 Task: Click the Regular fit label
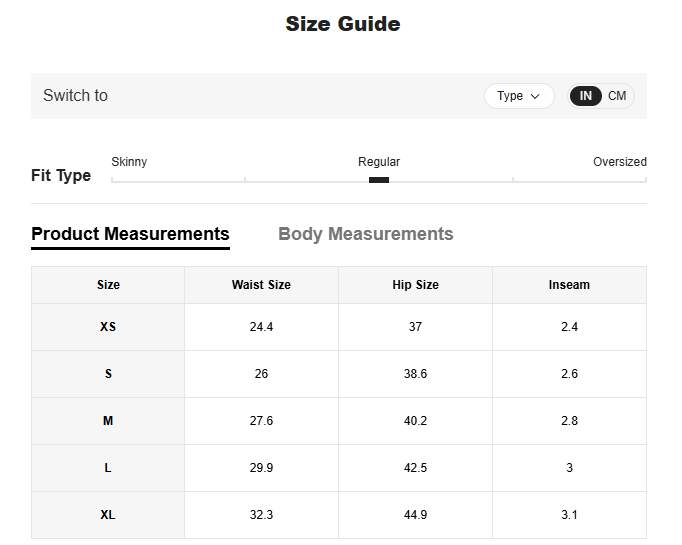point(379,162)
